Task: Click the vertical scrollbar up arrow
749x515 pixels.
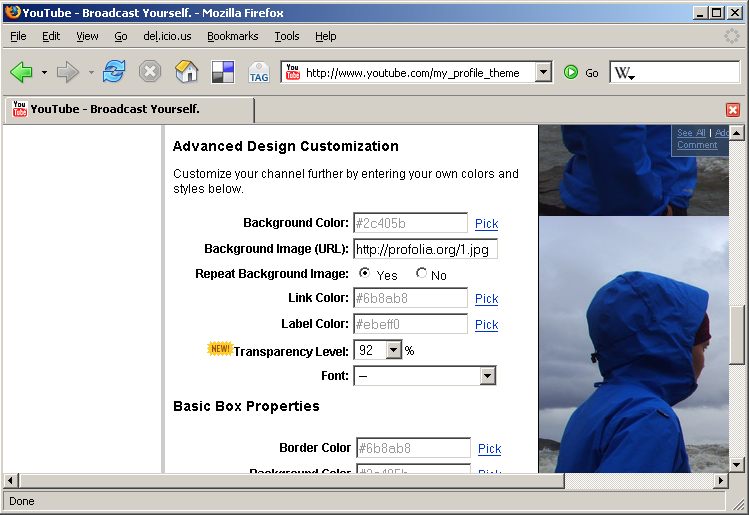Action: coord(736,132)
